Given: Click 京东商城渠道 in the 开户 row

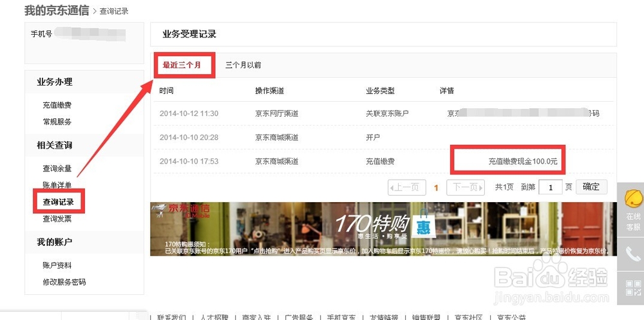Looking at the screenshot, I should coord(277,137).
